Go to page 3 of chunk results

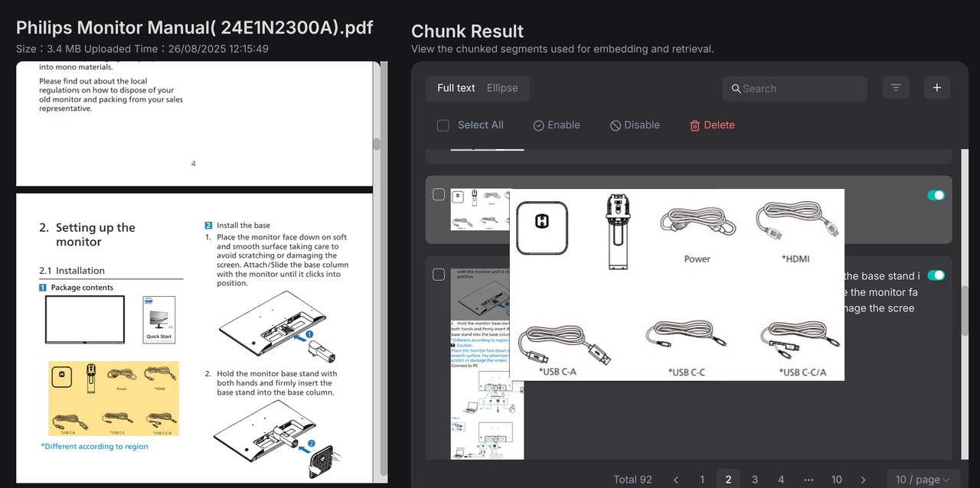pyautogui.click(x=754, y=480)
